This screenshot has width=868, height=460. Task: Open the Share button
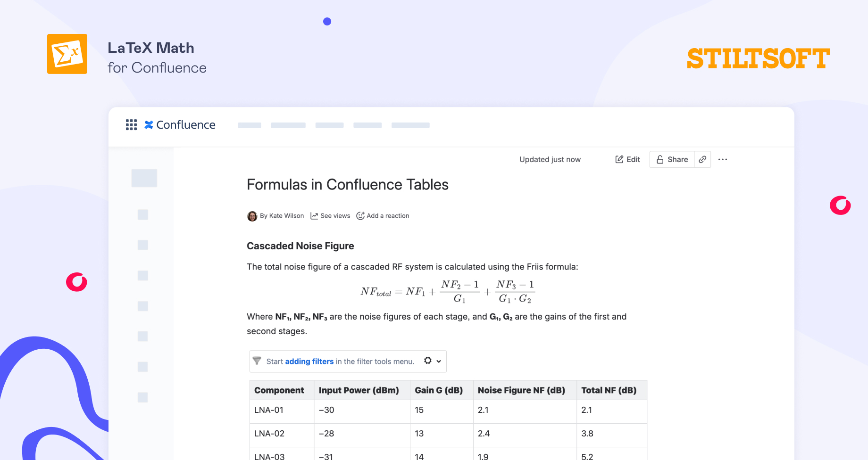tap(672, 159)
